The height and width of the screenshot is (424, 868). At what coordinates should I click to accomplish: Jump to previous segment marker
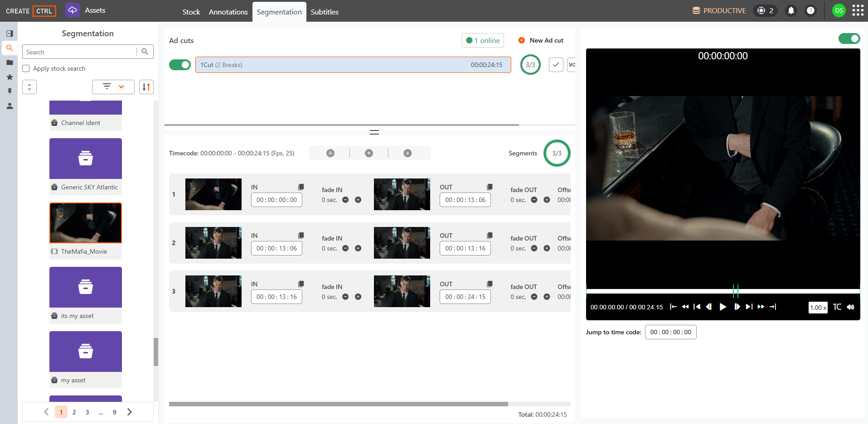(697, 307)
